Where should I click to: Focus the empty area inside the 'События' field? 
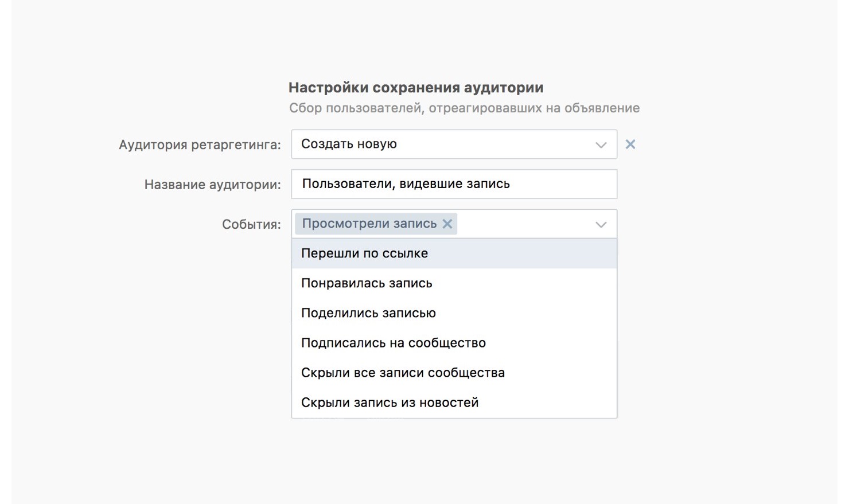(x=522, y=224)
